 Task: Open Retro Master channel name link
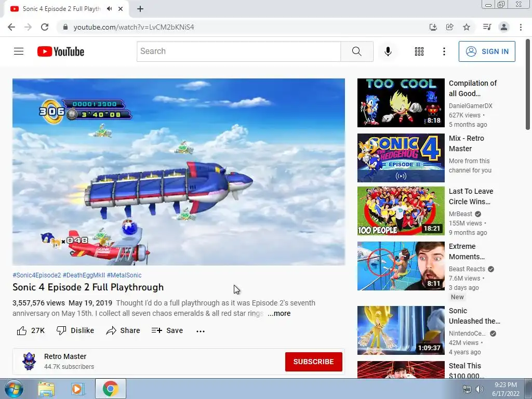coord(65,356)
